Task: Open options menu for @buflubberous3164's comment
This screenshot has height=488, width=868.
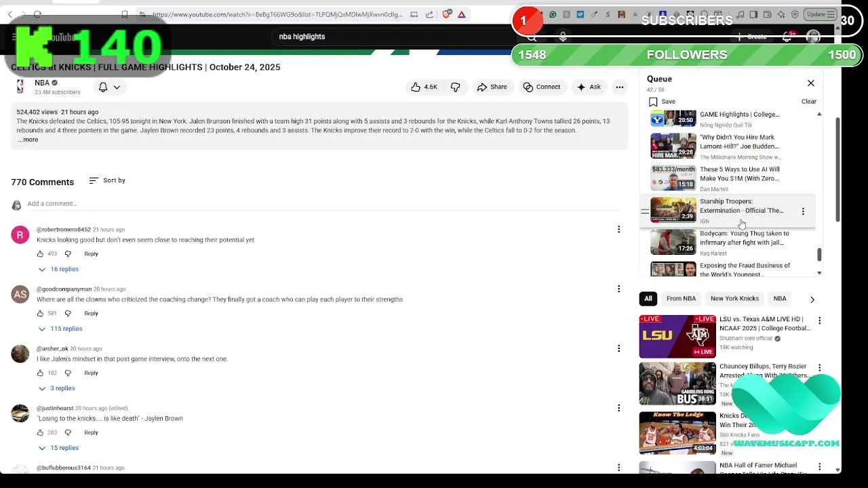Action: tap(618, 468)
